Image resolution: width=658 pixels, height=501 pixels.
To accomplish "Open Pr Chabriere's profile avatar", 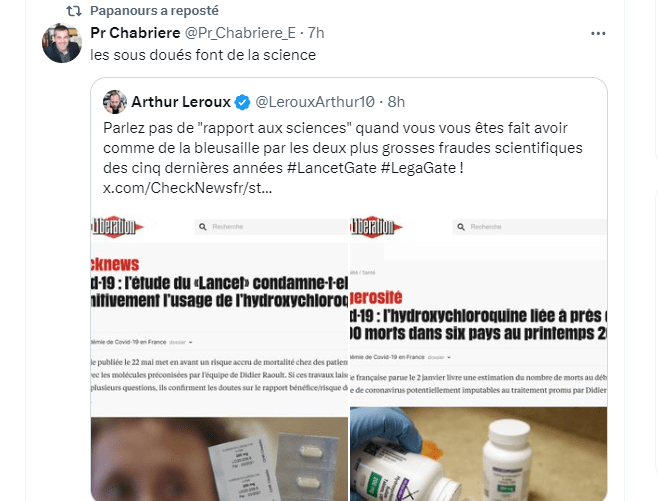I will 62,43.
